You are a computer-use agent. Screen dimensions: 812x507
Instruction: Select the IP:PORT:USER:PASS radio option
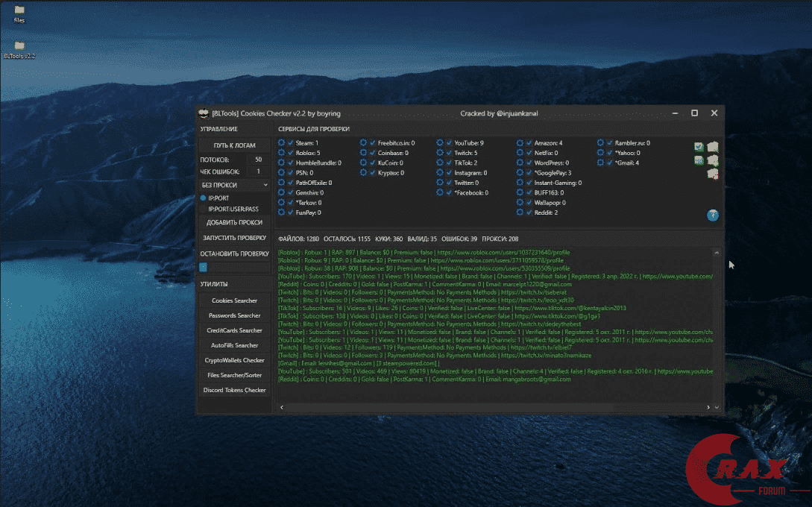203,210
